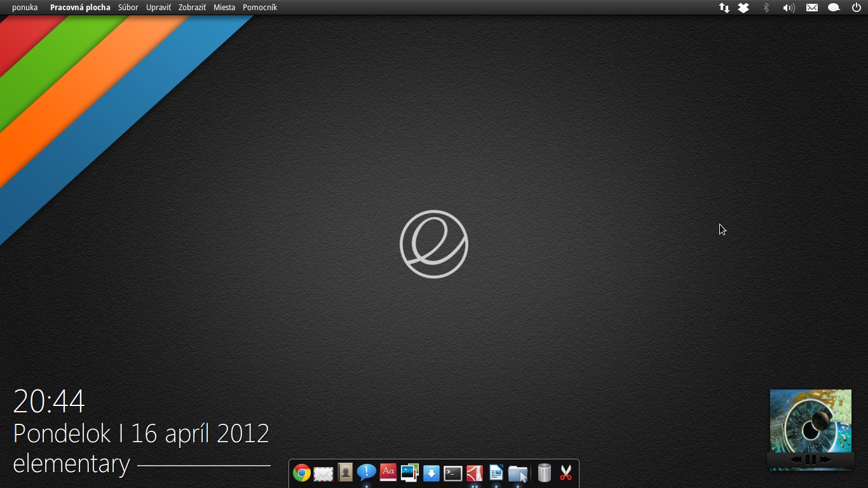Screen dimensions: 868x488
Task: Open the mail messaging indicator in panel
Action: tap(812, 8)
